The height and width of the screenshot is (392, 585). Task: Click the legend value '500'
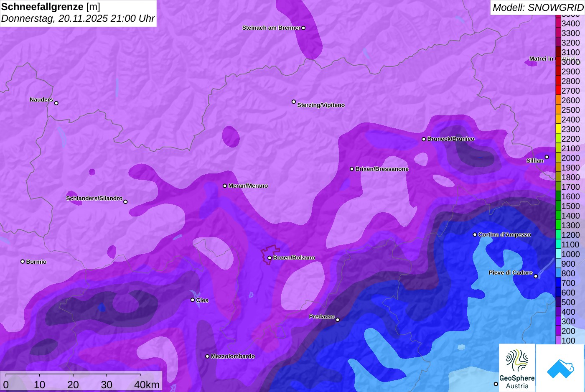pos(568,302)
